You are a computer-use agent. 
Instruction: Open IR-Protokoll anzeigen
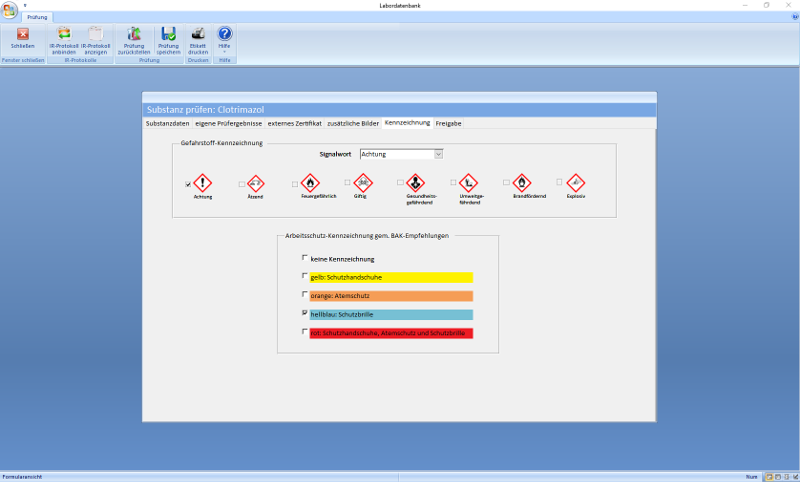tap(96, 35)
